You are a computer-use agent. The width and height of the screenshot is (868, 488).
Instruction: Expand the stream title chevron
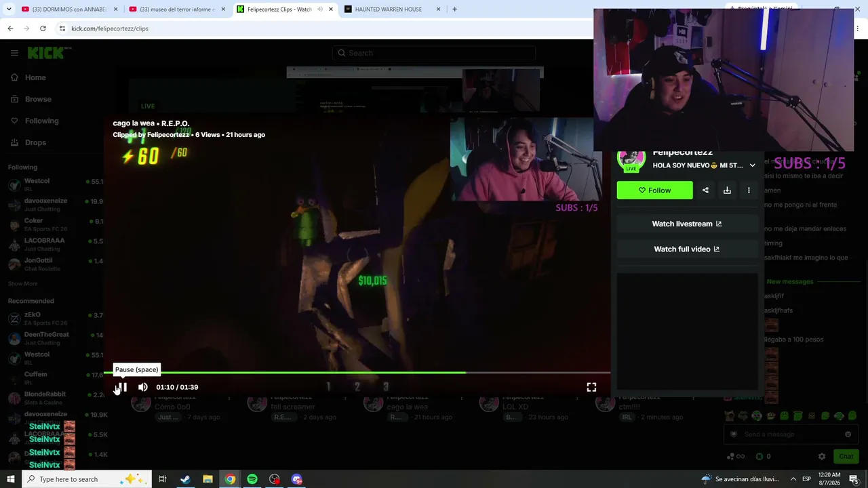752,165
